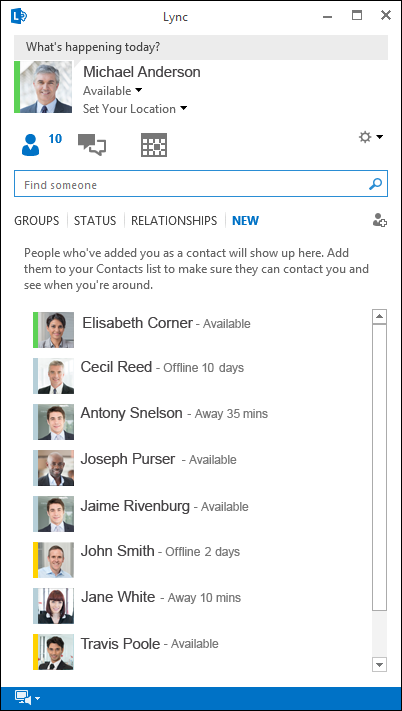Select the Travis Poole contact name
The image size is (402, 711).
pyautogui.click(x=120, y=643)
